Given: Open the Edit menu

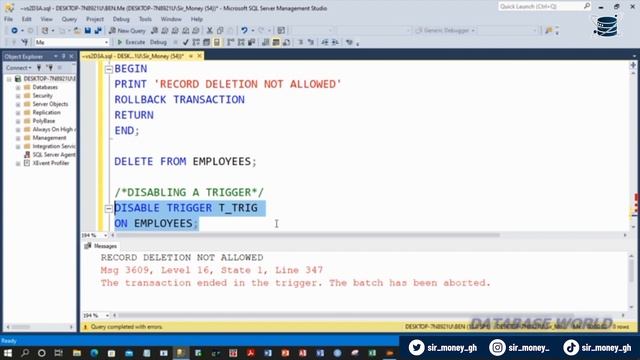Looking at the screenshot, I should tap(27, 19).
